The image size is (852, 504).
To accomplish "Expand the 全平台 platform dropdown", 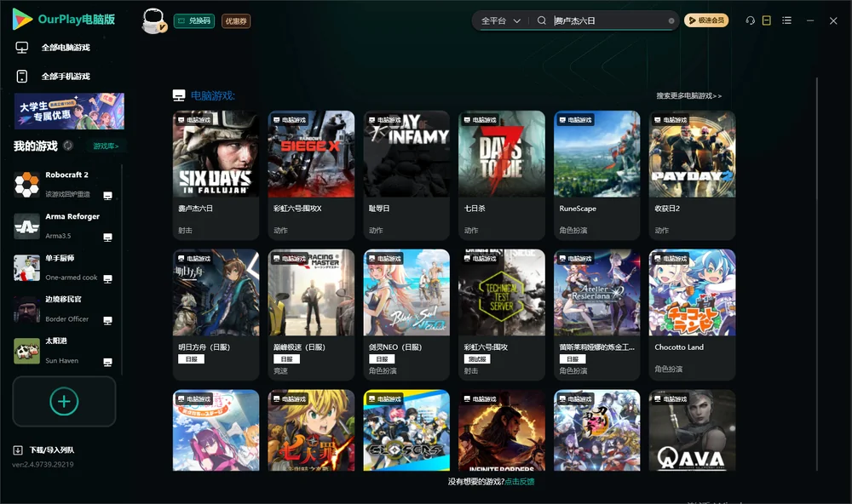I will 500,20.
